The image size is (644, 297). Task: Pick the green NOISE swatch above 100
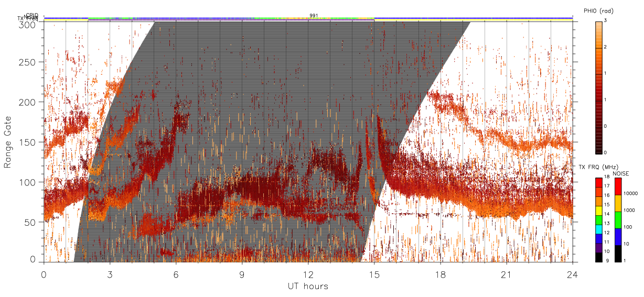pos(618,220)
